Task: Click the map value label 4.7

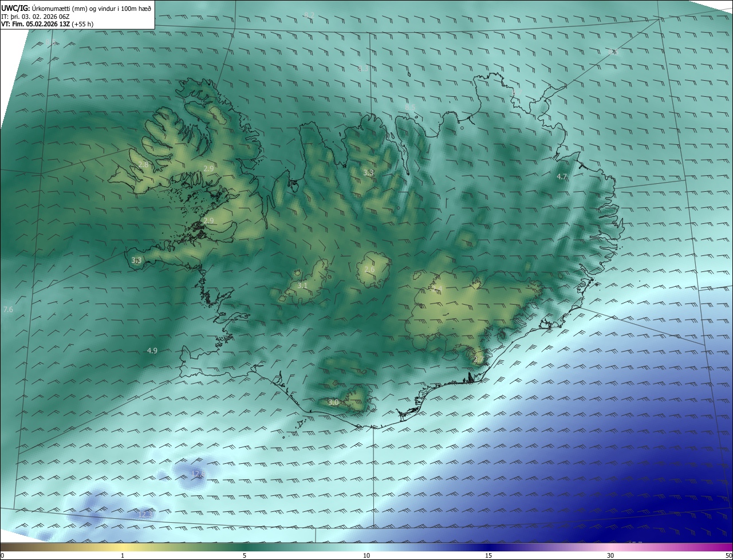Action: (x=562, y=177)
